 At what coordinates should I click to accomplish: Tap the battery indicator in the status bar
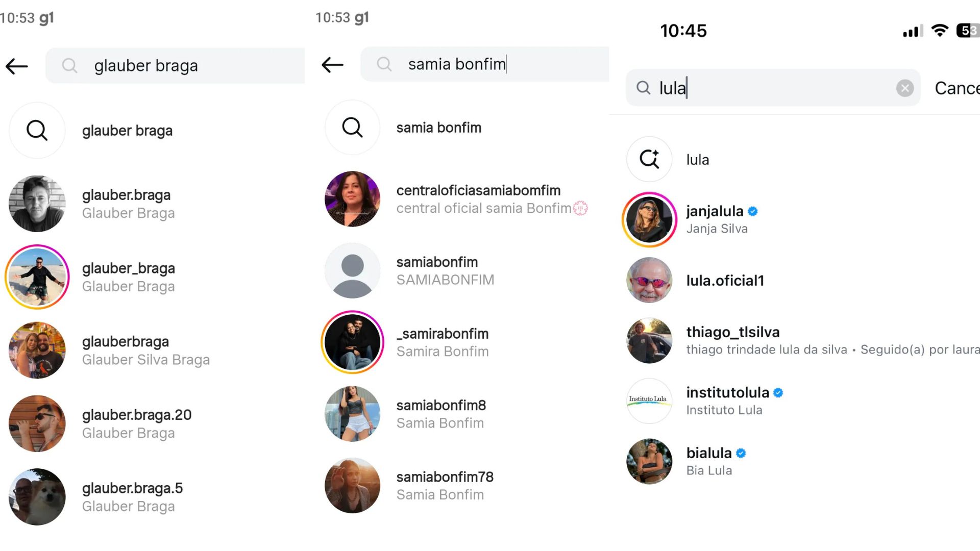[x=967, y=30]
